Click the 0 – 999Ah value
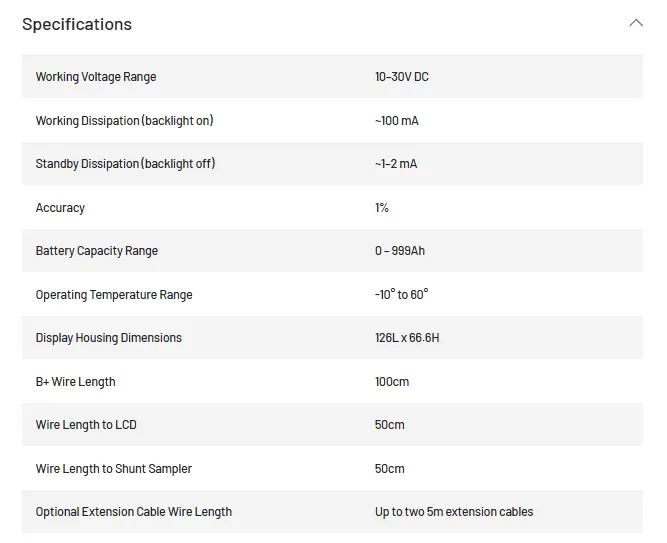 click(400, 251)
